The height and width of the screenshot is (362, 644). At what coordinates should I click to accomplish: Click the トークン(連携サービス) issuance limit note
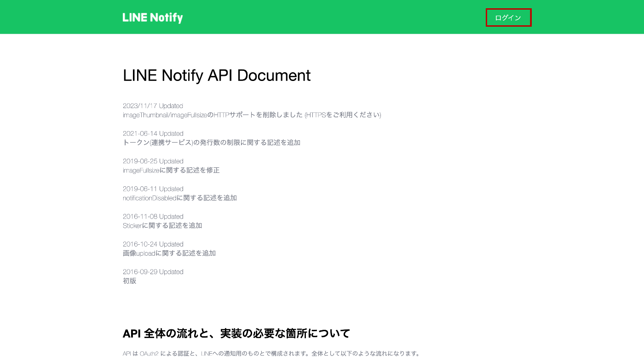(212, 143)
